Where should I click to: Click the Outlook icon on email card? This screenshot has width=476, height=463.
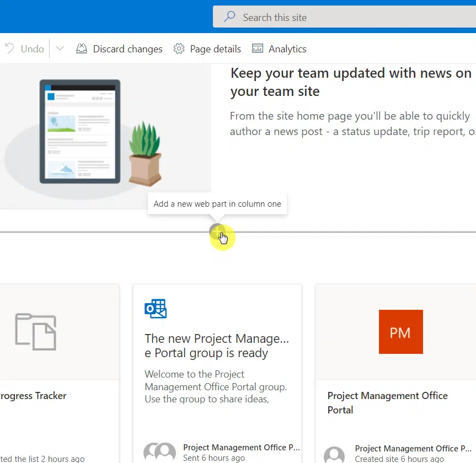[156, 309]
